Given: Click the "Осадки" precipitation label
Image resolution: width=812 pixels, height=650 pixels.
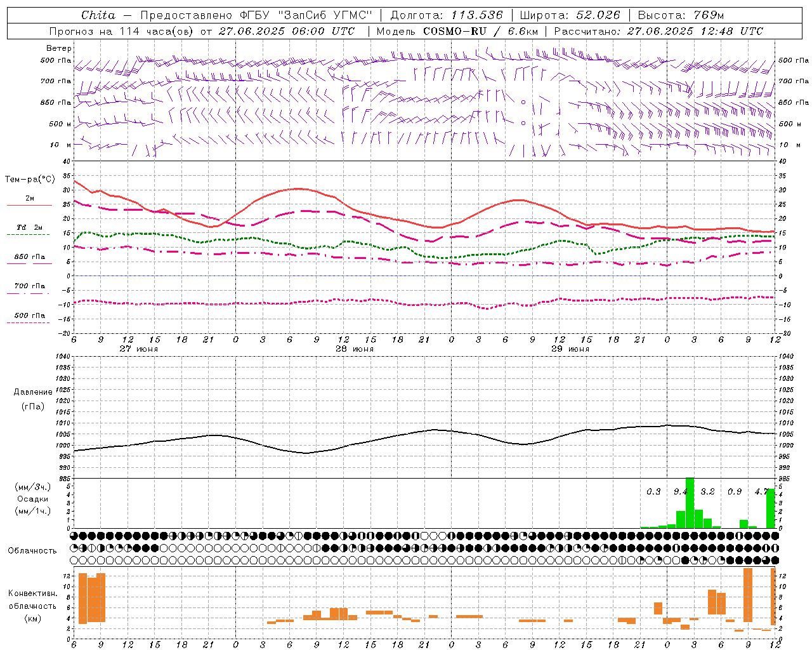Looking at the screenshot, I should pos(33,499).
